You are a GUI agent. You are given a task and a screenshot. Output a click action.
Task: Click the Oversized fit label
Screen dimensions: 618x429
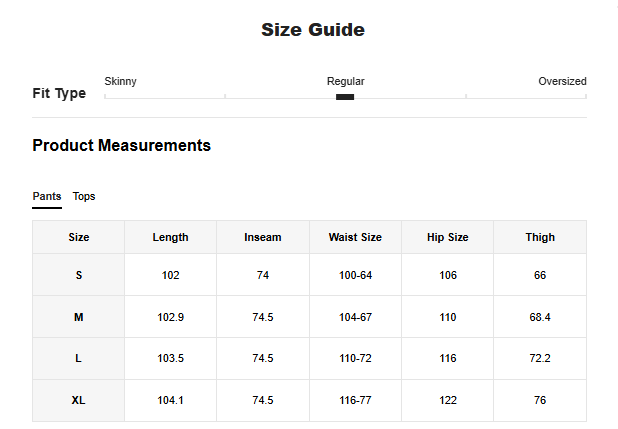pos(562,81)
